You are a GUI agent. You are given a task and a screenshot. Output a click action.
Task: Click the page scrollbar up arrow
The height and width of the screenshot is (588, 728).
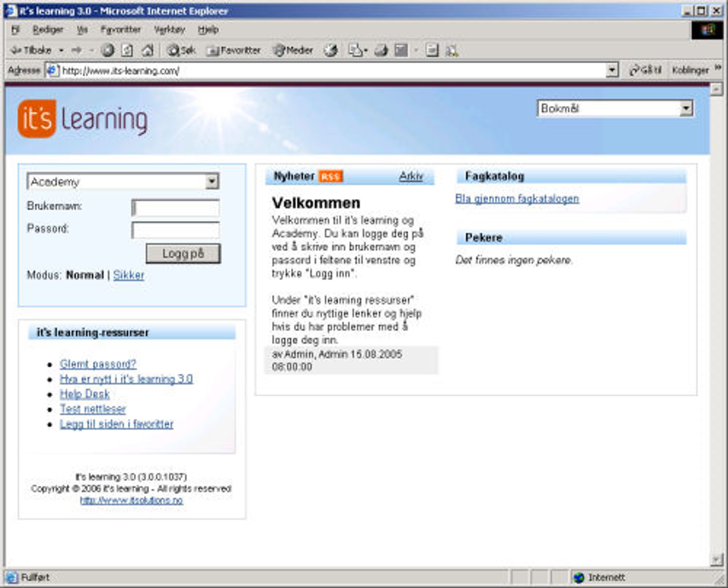point(716,89)
